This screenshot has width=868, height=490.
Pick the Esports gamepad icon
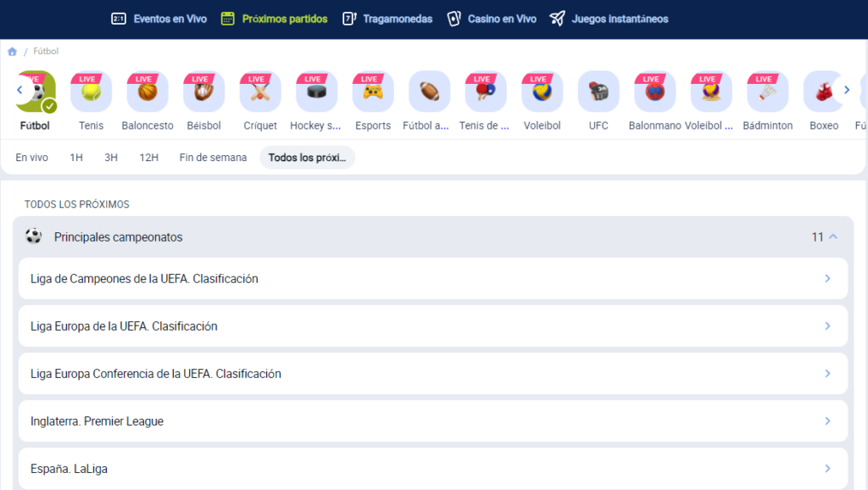[373, 92]
